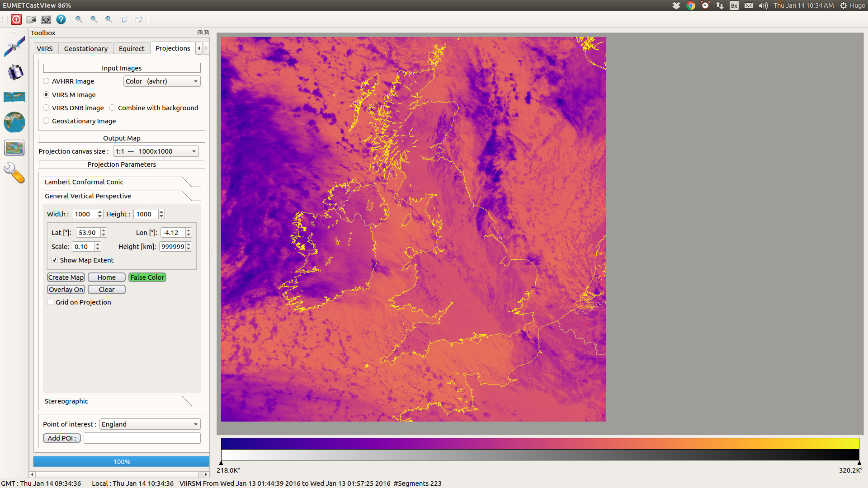Click the Dropbox tray icon

(676, 5)
